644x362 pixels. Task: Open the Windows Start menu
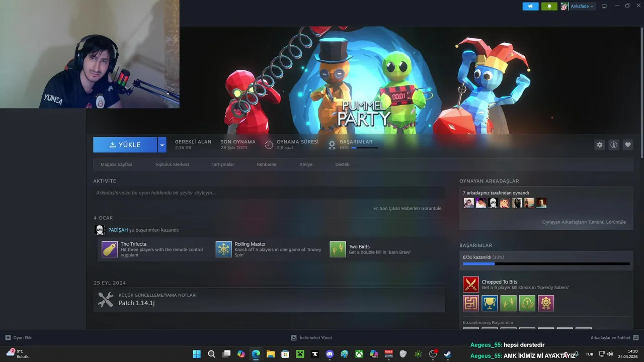tap(197, 354)
